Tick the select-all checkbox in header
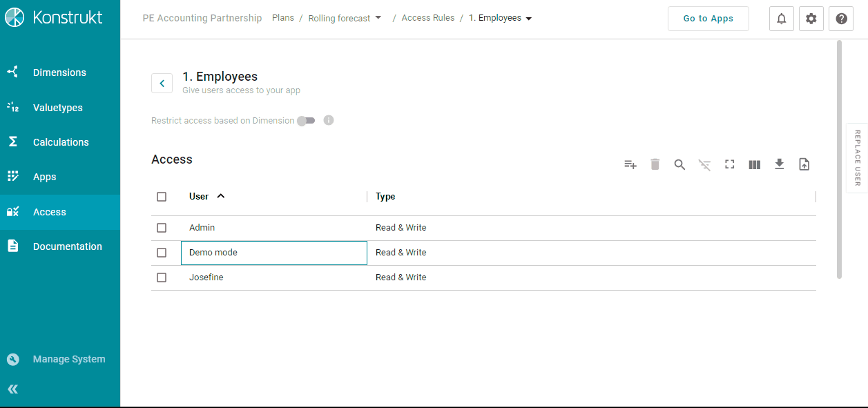 (x=162, y=197)
